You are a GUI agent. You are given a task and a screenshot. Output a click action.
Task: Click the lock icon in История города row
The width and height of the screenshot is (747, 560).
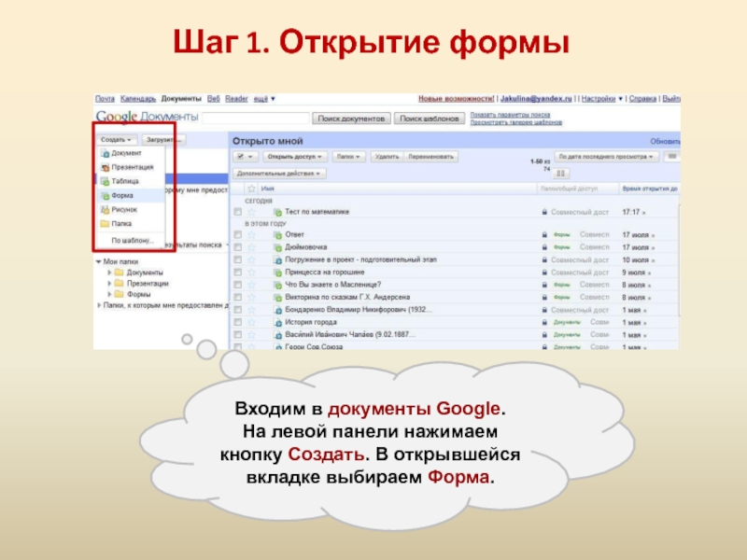(544, 322)
